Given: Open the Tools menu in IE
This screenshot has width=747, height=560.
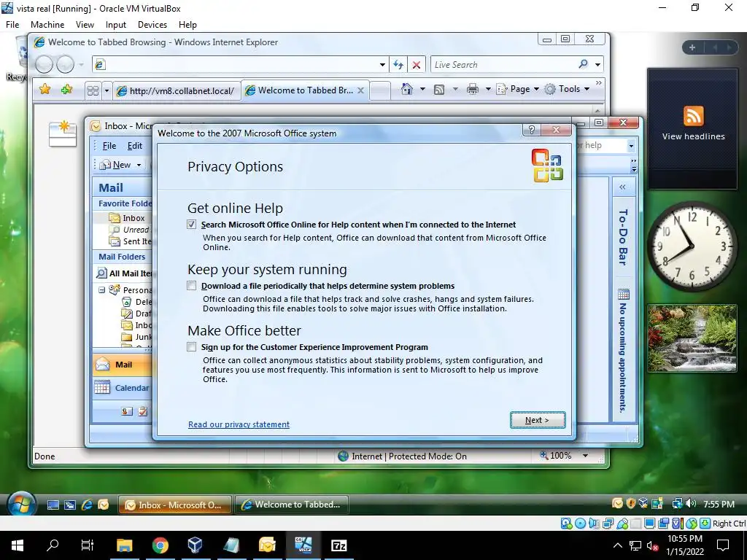Looking at the screenshot, I should (x=567, y=89).
